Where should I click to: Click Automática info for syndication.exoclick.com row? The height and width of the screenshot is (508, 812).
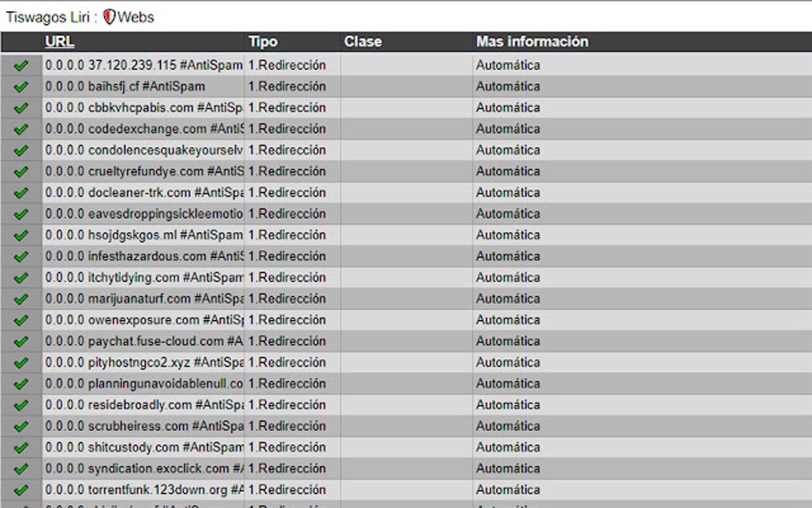(x=508, y=468)
